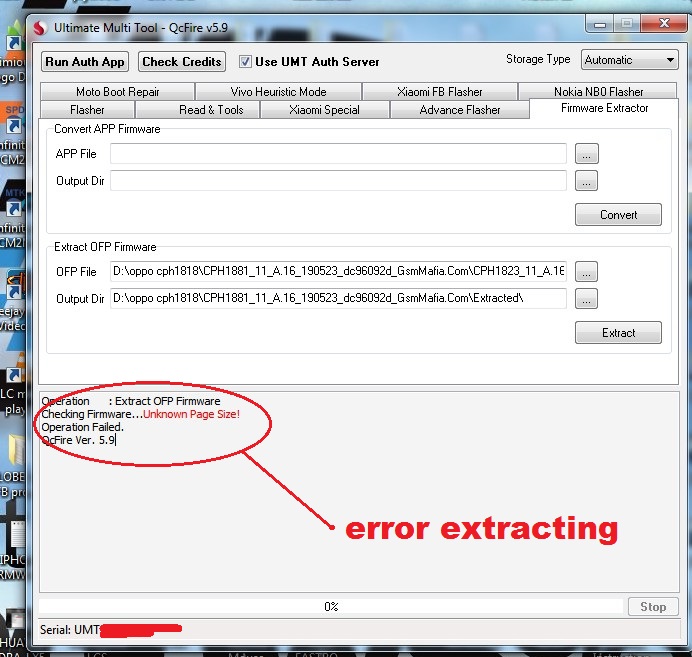The height and width of the screenshot is (657, 692).
Task: Click the Convert section Output Dir field
Action: click(338, 180)
